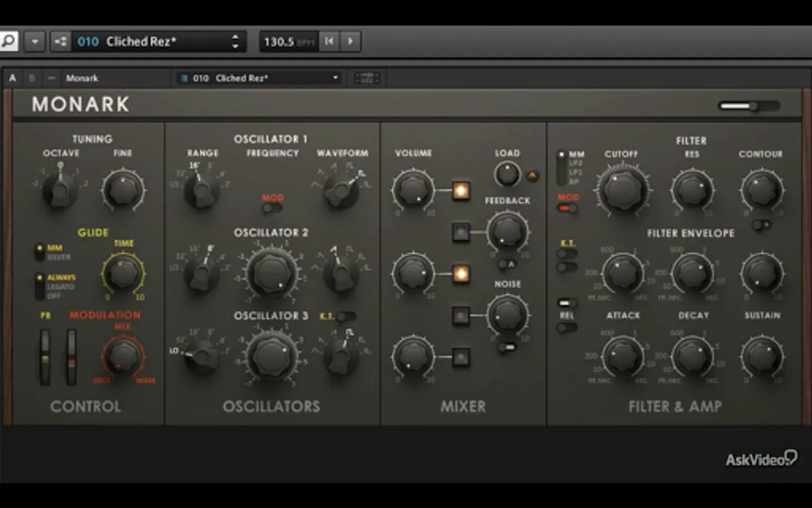Toggle the small switch under Contour knob
This screenshot has width=812, height=508.
pyautogui.click(x=761, y=225)
